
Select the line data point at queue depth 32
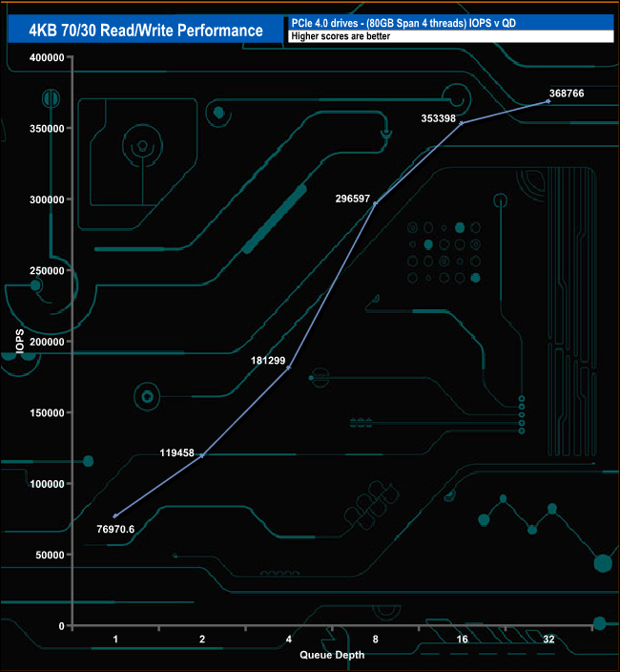(548, 101)
